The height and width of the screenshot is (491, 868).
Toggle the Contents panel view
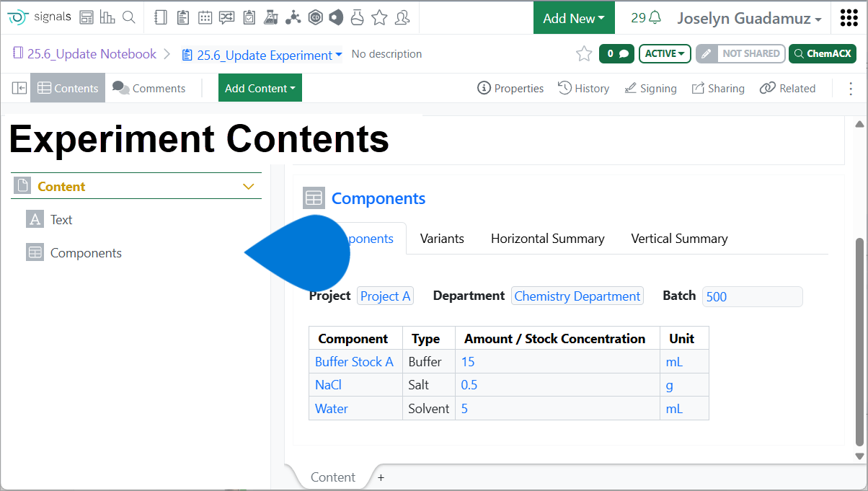(68, 88)
